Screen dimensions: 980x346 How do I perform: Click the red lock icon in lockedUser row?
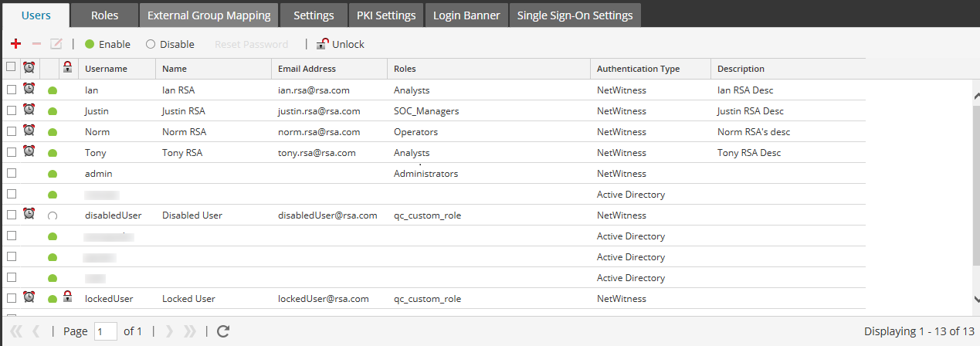[68, 297]
